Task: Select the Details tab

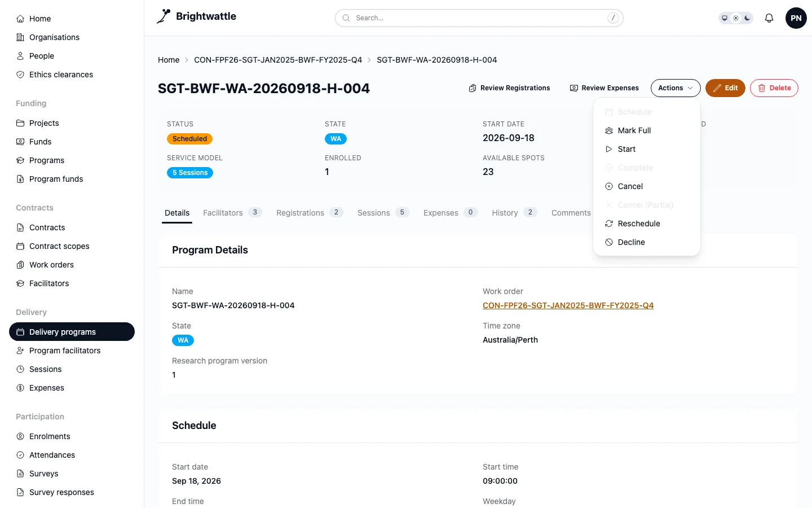Action: click(x=177, y=213)
